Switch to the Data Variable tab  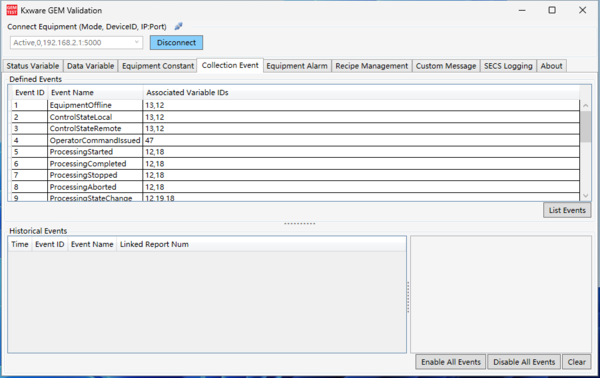tap(90, 66)
